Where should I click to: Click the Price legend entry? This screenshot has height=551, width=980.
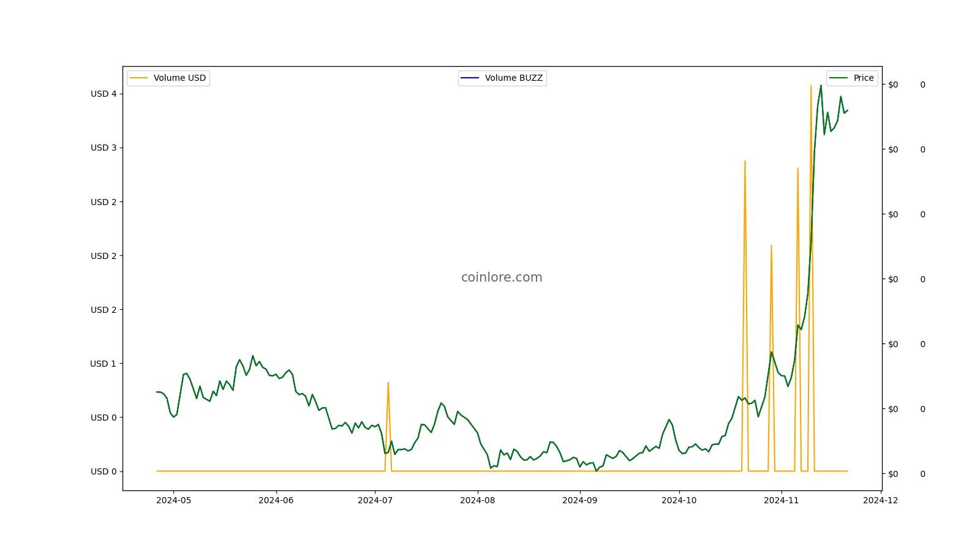[852, 78]
